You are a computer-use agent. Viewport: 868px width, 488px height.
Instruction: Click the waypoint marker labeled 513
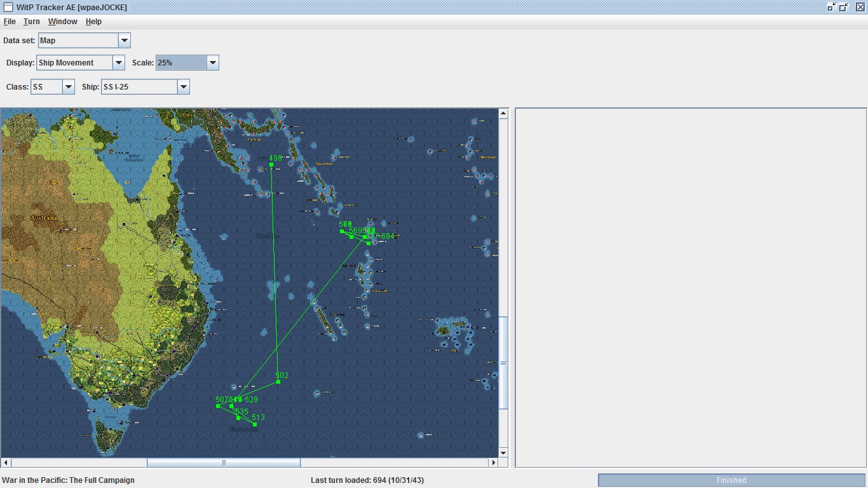pos(255,424)
